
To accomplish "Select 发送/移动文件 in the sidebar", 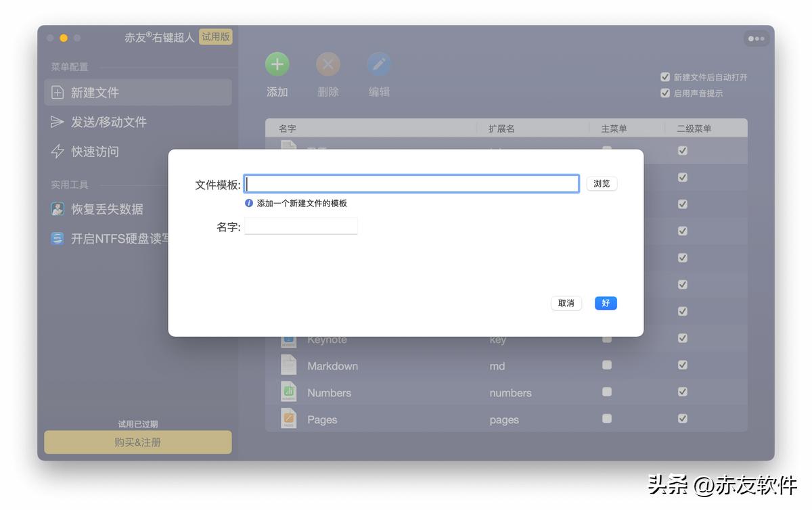I will coord(57,122).
